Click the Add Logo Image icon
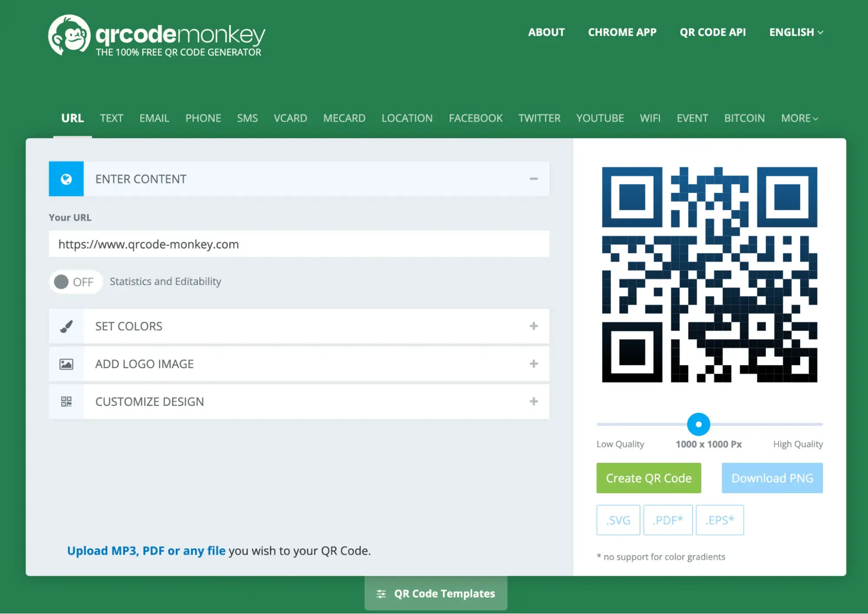 click(x=66, y=363)
